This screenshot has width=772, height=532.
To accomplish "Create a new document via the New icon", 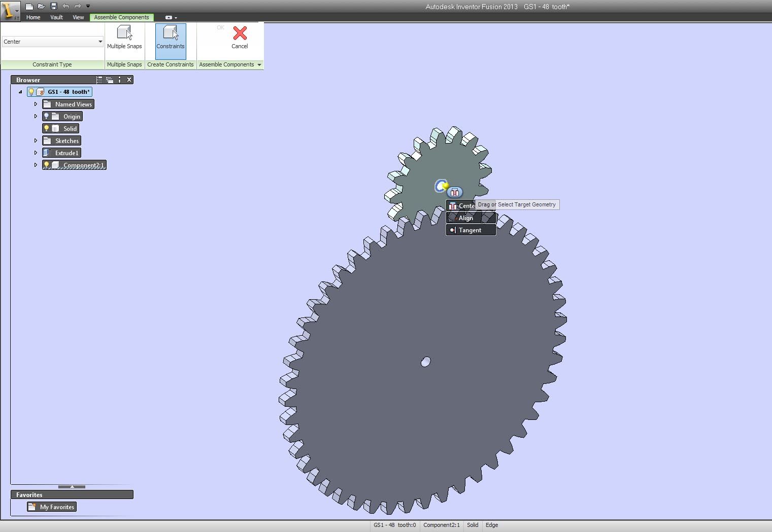I will (29, 6).
